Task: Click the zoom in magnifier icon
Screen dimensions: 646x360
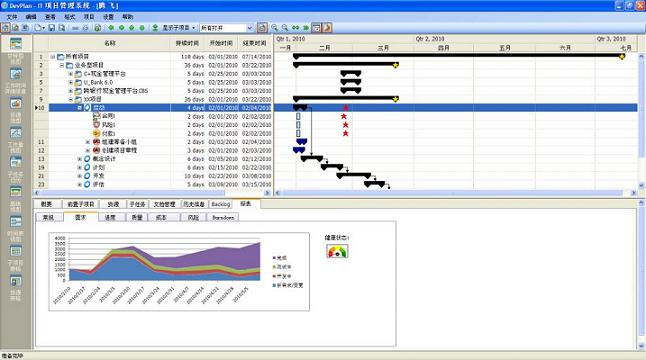Action: (x=274, y=28)
